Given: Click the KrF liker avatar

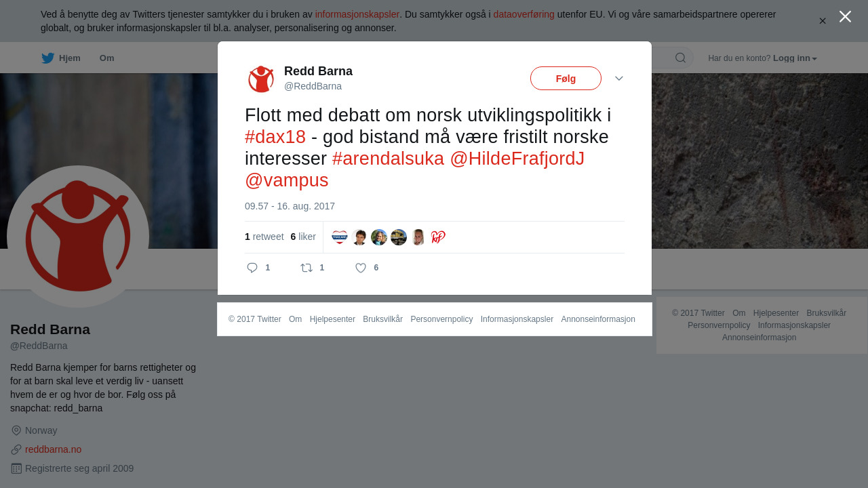Looking at the screenshot, I should pos(438,237).
